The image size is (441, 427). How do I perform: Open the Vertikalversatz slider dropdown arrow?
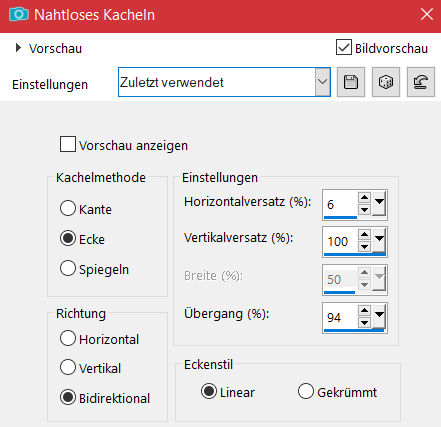click(x=379, y=241)
